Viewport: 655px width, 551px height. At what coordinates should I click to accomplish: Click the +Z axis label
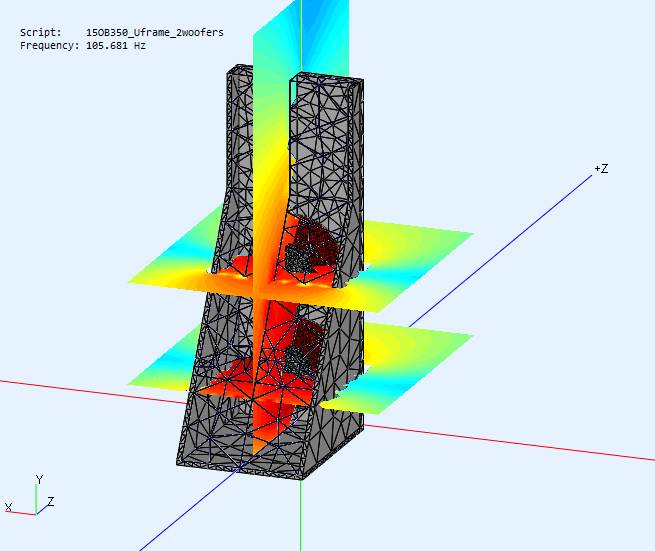pyautogui.click(x=601, y=169)
